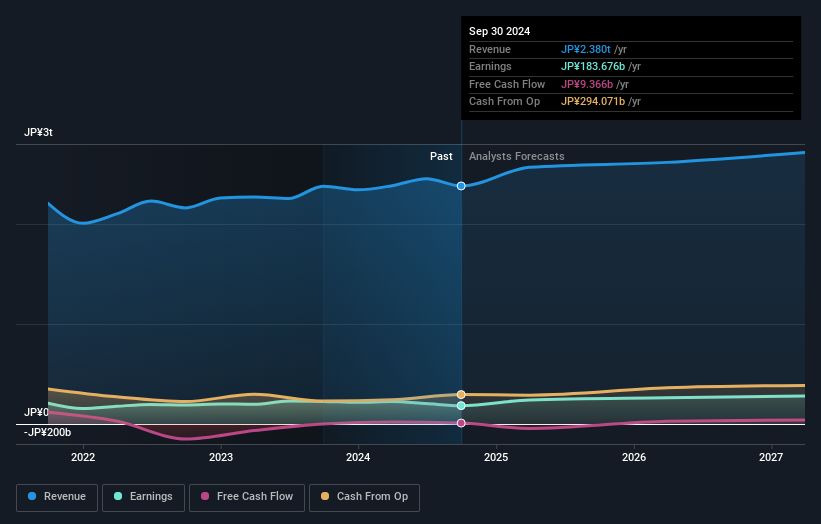821x524 pixels.
Task: Click the teal Earnings data point marker
Action: 461,406
